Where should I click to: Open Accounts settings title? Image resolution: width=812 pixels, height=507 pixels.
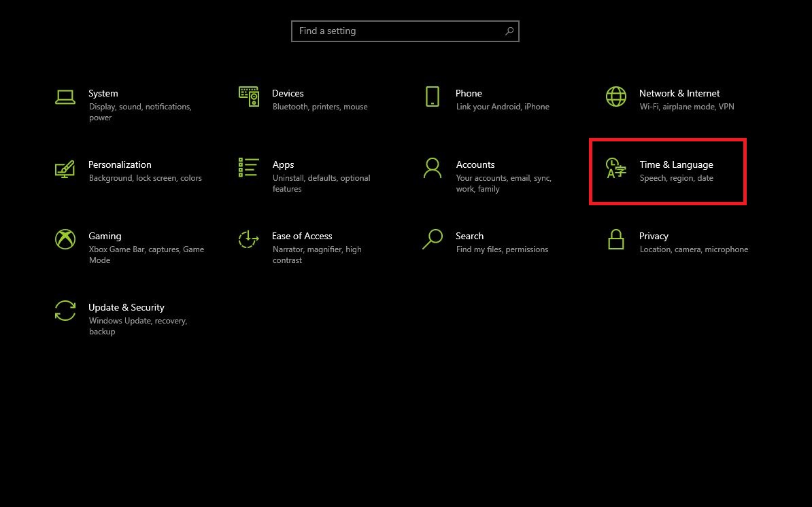[475, 164]
